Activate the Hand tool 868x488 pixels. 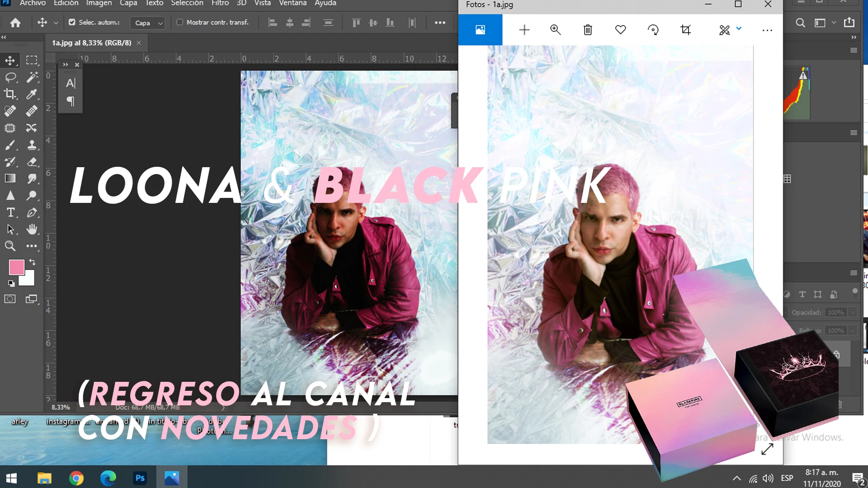32,229
